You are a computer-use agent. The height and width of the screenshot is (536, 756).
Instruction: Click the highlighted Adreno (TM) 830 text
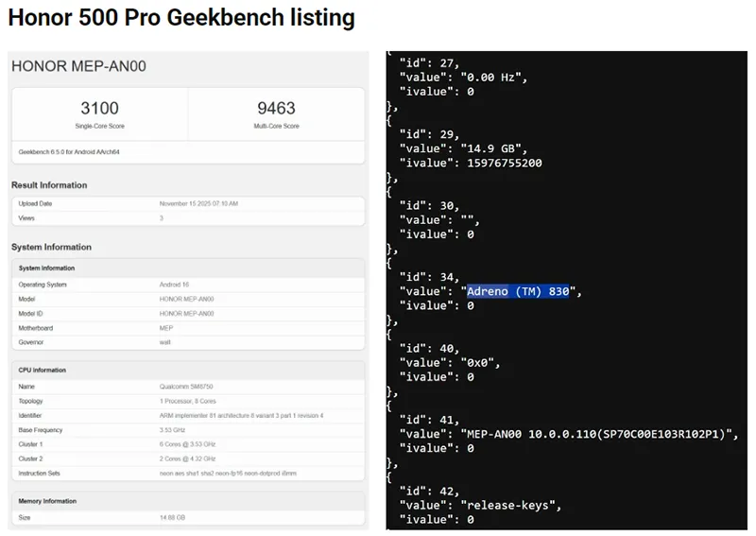tap(518, 291)
